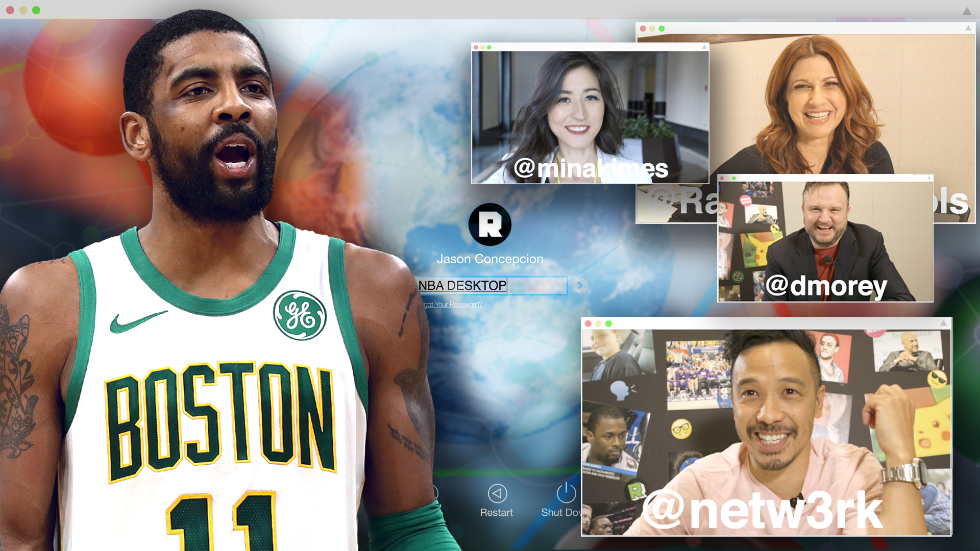Click the arrow icon to submit the password

[579, 286]
